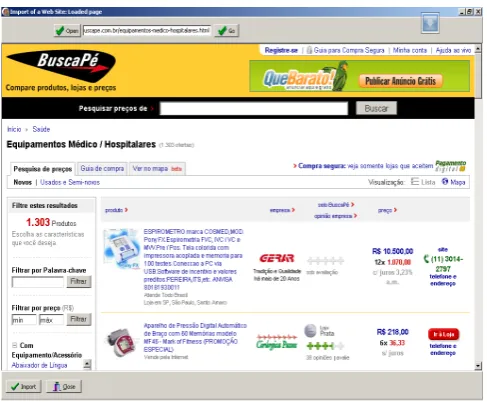This screenshot has height=402, width=487.
Task: Sort results by preço column
Action: (x=387, y=210)
